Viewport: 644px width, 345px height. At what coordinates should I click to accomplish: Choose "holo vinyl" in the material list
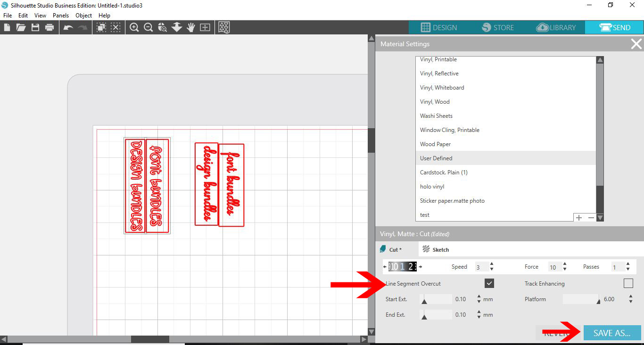(506, 186)
